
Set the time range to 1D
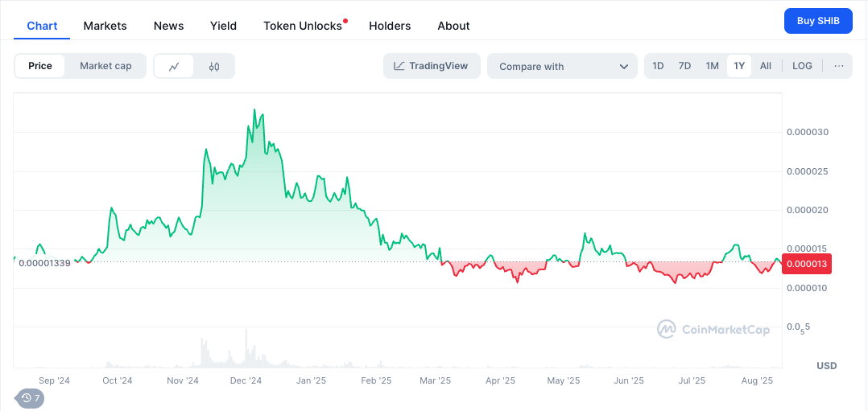click(658, 66)
